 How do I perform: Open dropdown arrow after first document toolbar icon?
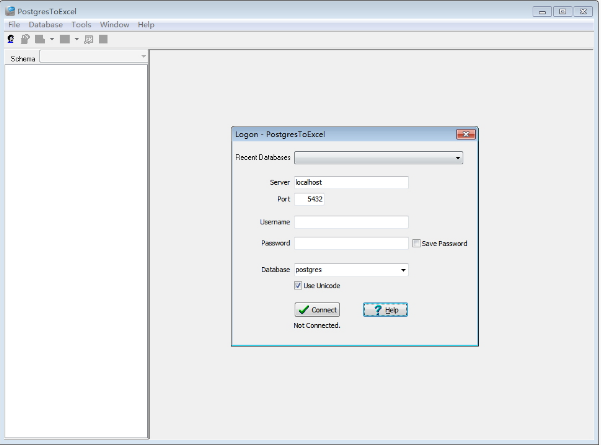[52, 39]
